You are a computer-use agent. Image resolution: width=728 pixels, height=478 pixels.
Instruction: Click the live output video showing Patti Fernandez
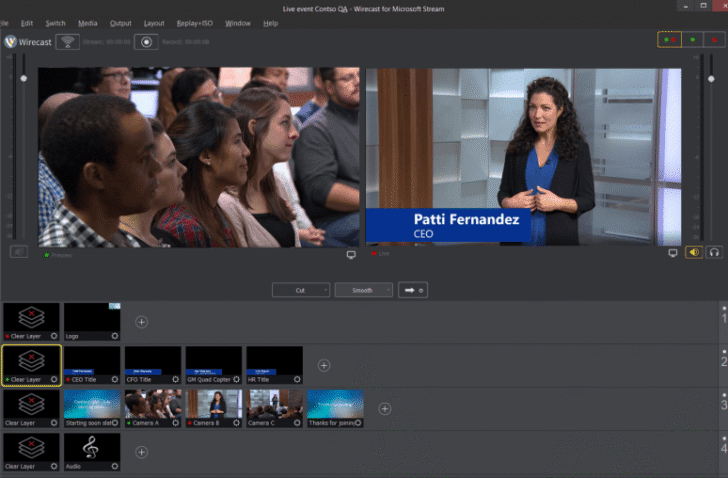[x=524, y=157]
